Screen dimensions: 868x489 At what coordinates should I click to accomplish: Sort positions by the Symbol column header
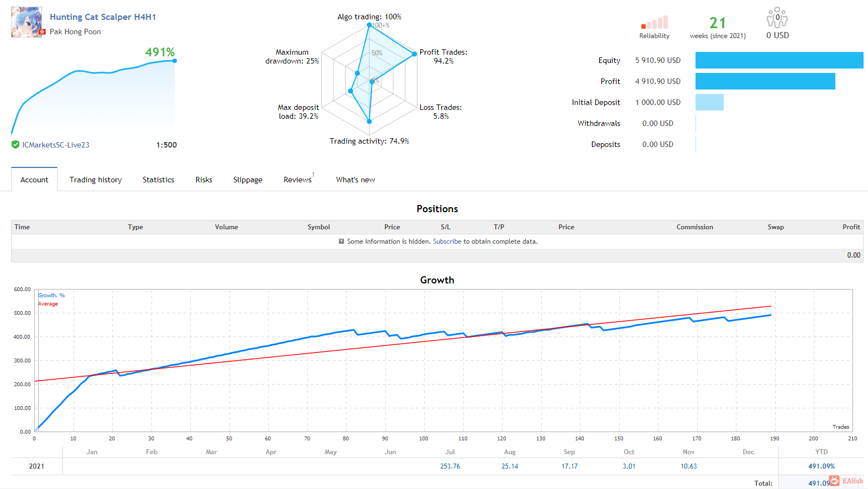click(318, 227)
